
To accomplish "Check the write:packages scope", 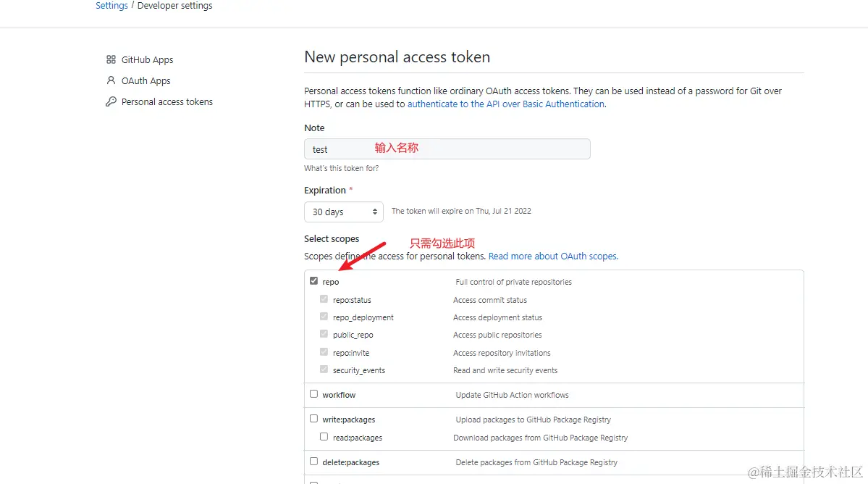I will (314, 418).
